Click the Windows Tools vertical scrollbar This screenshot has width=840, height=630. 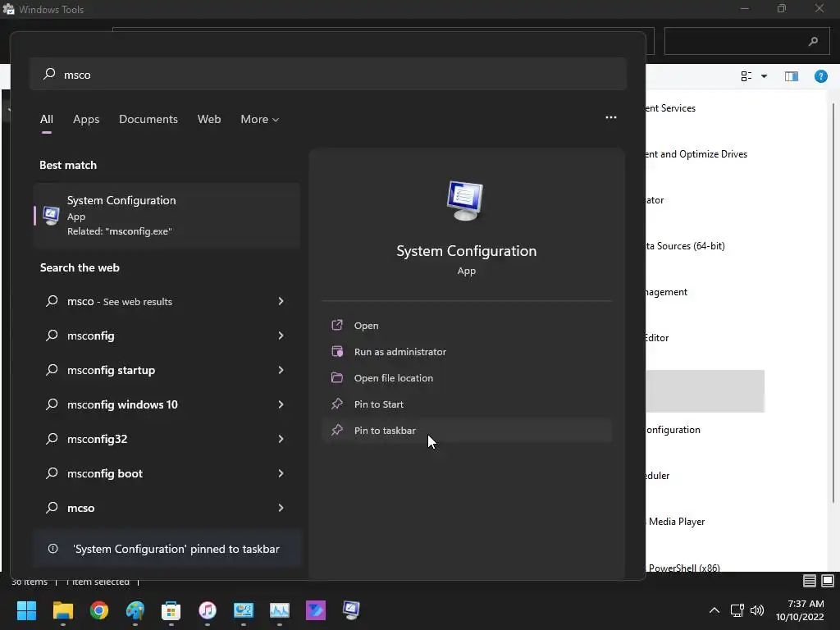coord(833,303)
